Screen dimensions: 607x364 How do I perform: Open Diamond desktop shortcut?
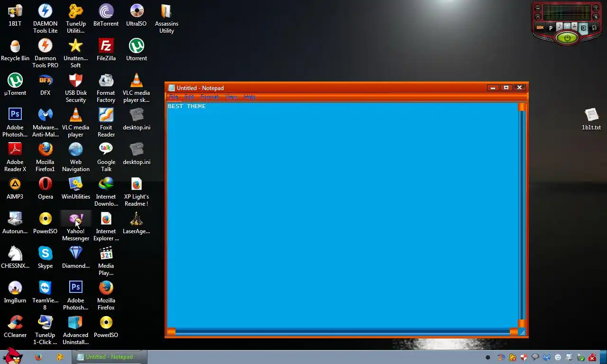point(76,257)
